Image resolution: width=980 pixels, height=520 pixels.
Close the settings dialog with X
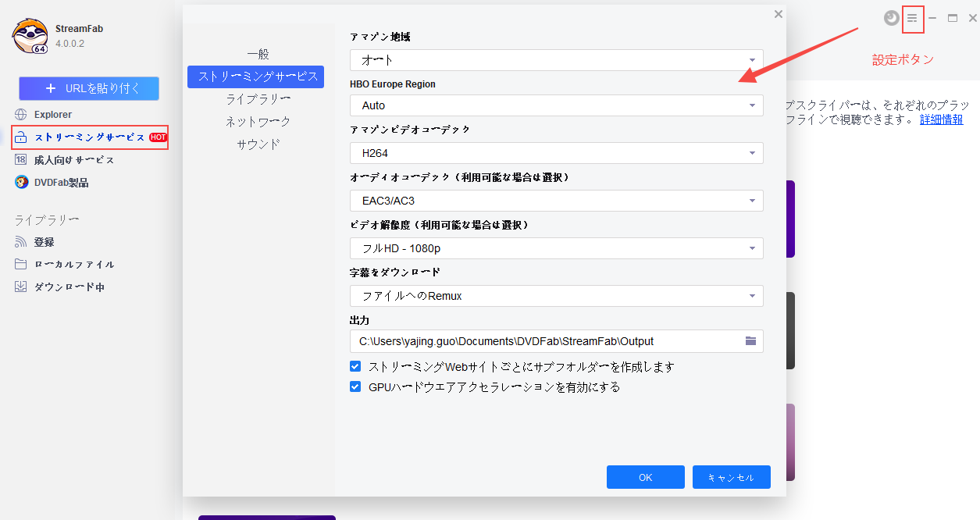pos(778,14)
